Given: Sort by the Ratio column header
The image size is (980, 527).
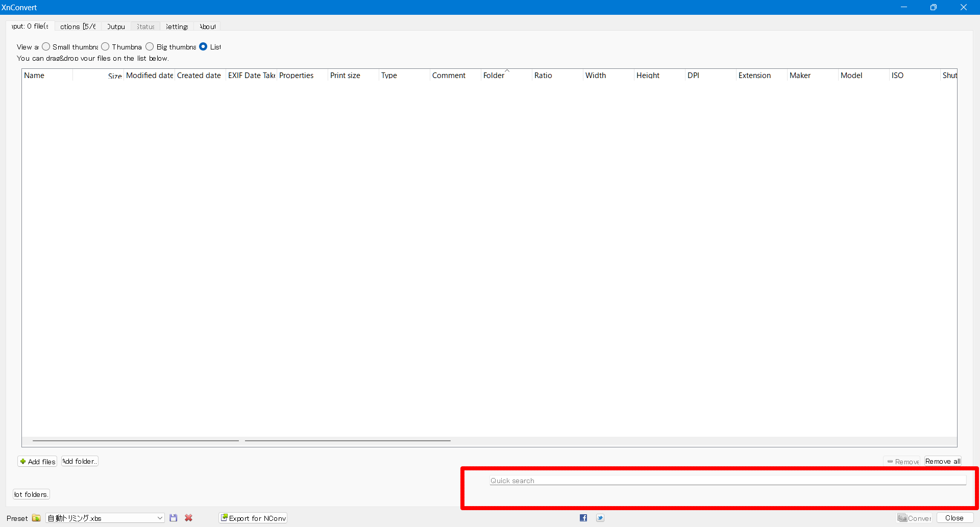Looking at the screenshot, I should pyautogui.click(x=558, y=76).
